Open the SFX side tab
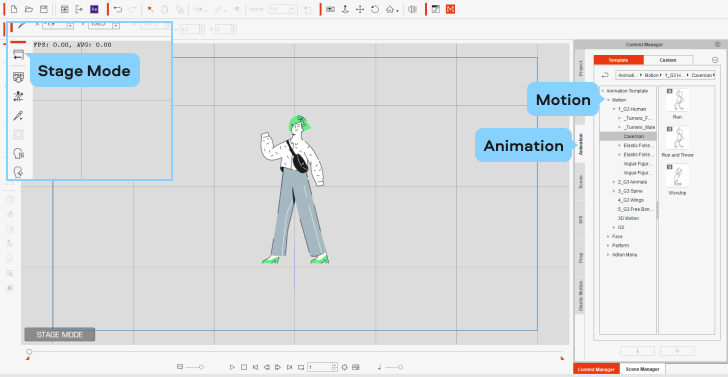Screen dimensions: 728x377 tap(580, 220)
